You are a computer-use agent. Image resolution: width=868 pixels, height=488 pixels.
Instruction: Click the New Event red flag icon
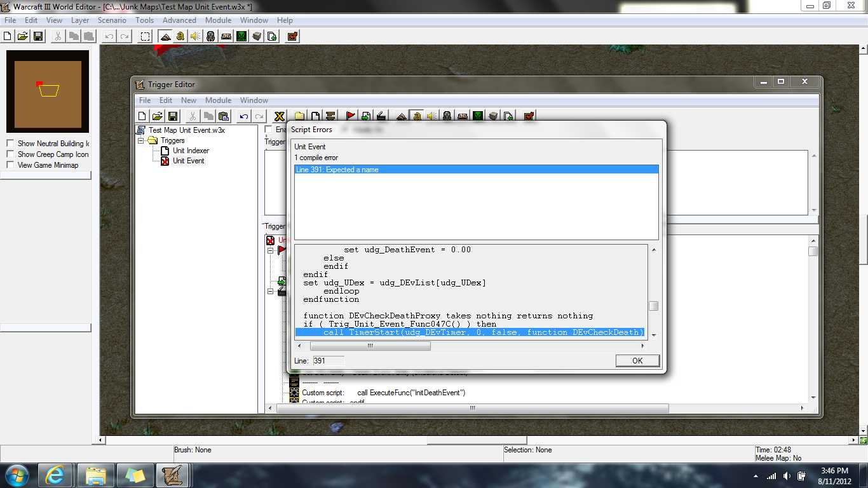pyautogui.click(x=350, y=116)
